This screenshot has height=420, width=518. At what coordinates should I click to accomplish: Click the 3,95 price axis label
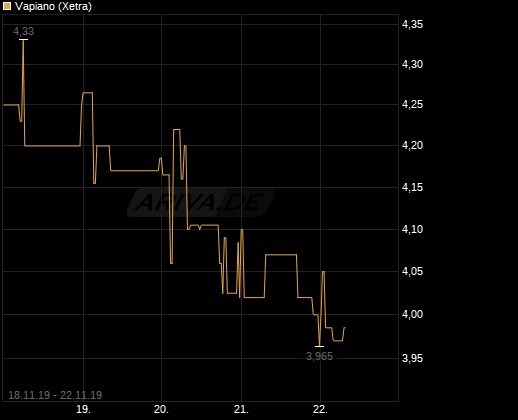(412, 358)
